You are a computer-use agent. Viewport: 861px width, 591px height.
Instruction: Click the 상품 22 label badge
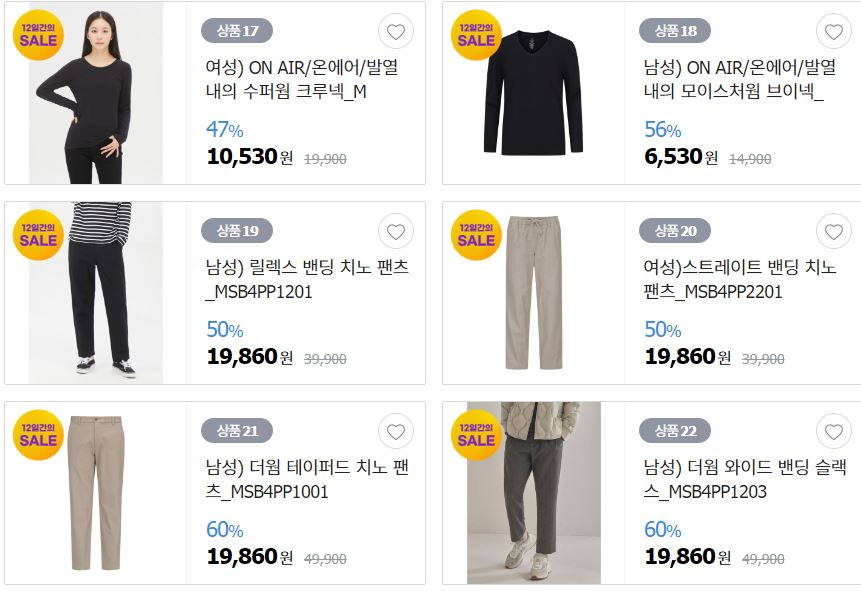pyautogui.click(x=675, y=431)
